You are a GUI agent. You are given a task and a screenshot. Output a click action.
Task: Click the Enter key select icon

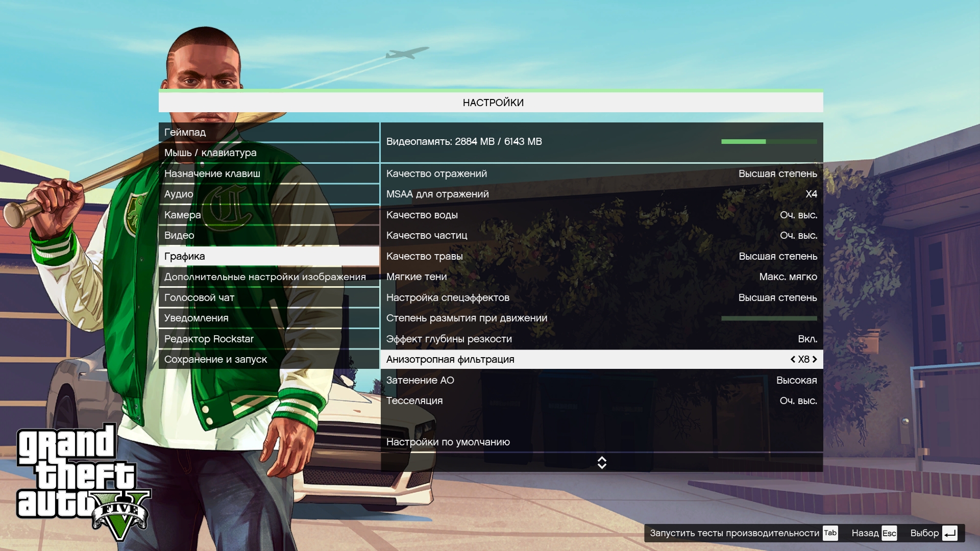(x=950, y=533)
